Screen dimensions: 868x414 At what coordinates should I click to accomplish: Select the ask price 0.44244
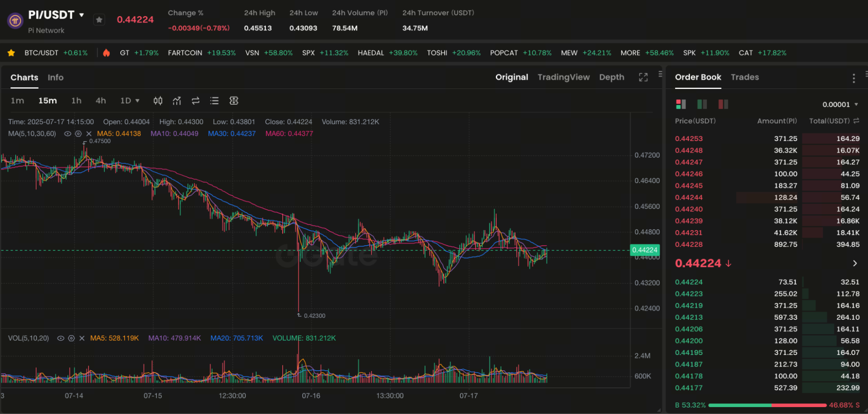pyautogui.click(x=689, y=197)
